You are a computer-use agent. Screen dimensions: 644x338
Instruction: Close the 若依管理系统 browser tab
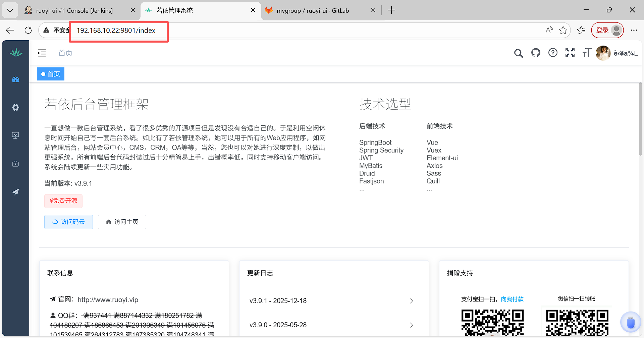[x=253, y=10]
